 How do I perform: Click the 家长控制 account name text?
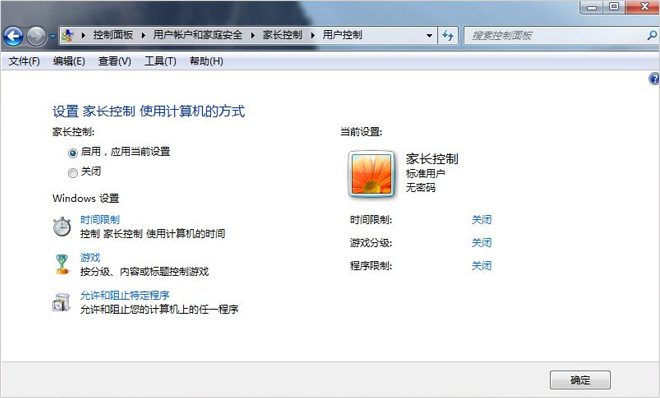(432, 159)
